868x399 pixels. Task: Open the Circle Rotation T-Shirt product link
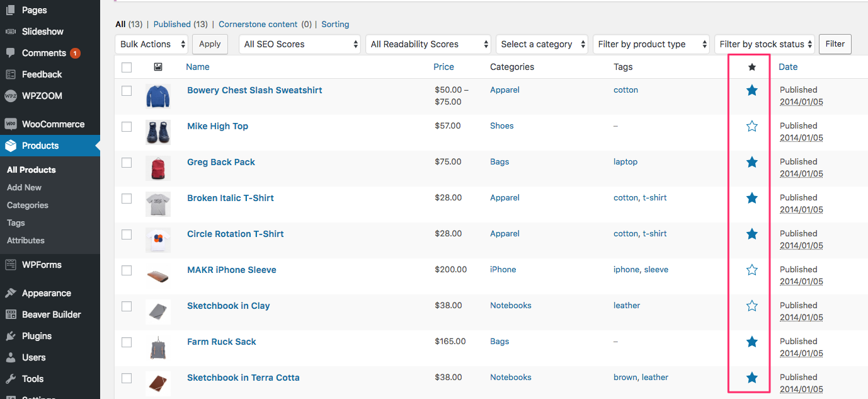point(235,234)
